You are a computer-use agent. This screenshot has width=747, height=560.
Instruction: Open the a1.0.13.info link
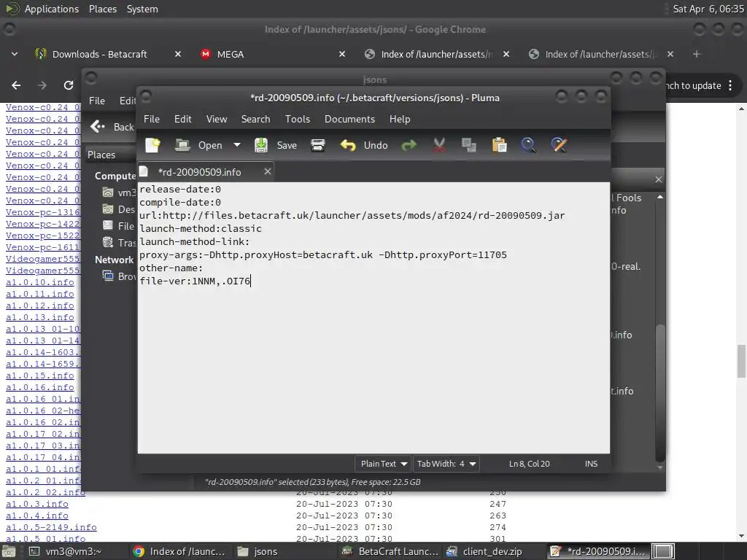[x=40, y=317]
